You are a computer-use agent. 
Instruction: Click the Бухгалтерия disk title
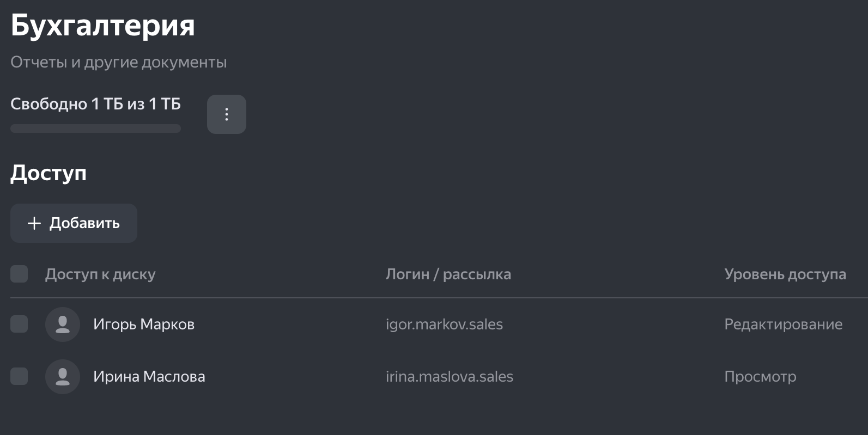[103, 26]
